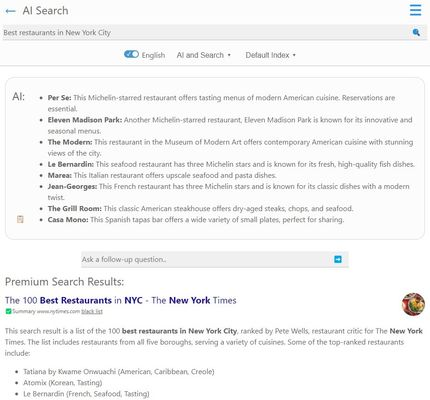Screen dimensions: 430x400
Task: Click the Per Se bullet name
Action: [x=59, y=98]
